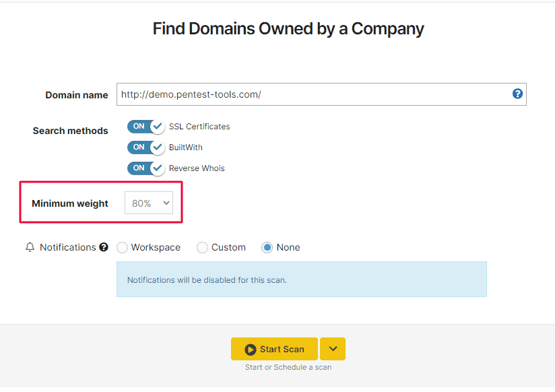
Task: Open the Minimum weight dropdown showing 80%
Action: [x=148, y=202]
